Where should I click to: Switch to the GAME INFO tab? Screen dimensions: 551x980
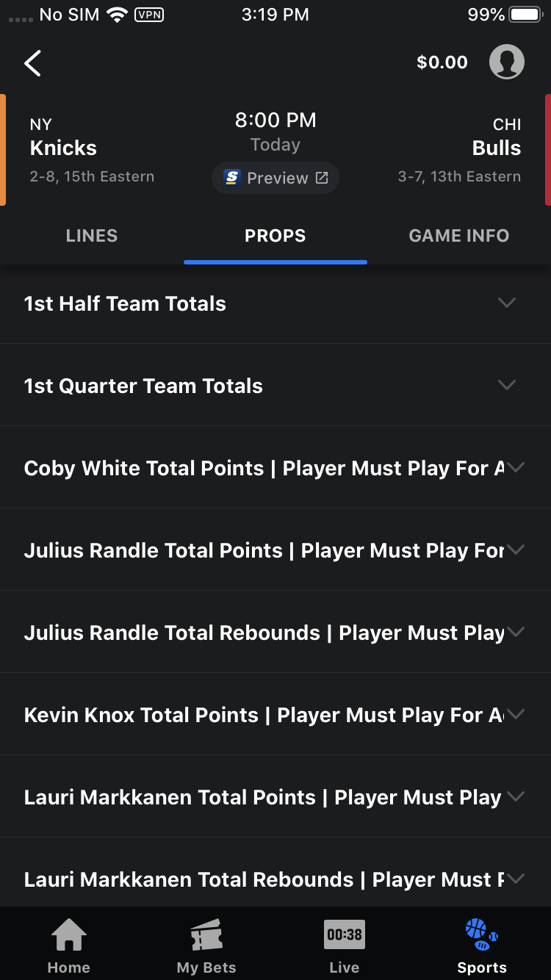(x=459, y=236)
